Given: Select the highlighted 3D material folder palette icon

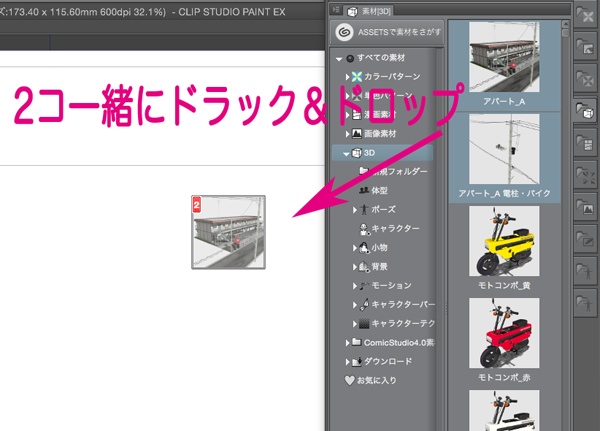Looking at the screenshot, I should click(585, 112).
